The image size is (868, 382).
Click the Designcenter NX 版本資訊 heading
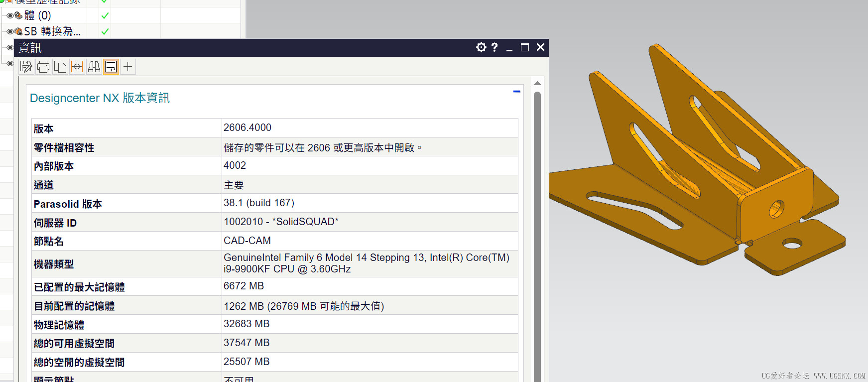100,98
